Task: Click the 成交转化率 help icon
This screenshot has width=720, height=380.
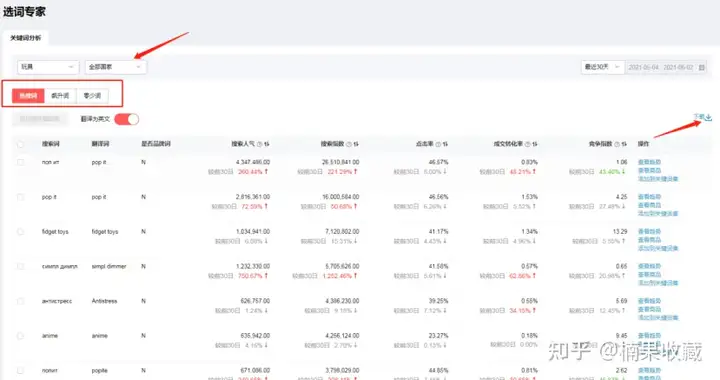Action: coord(528,144)
